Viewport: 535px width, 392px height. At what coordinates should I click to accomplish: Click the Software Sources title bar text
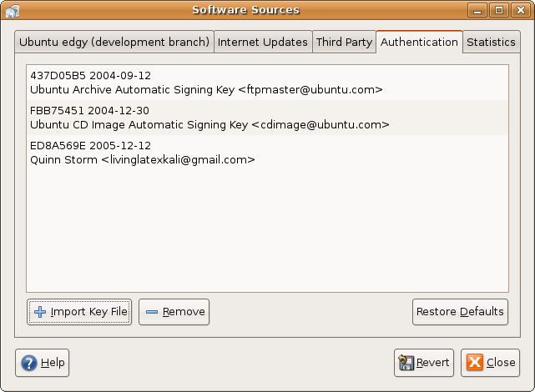245,10
